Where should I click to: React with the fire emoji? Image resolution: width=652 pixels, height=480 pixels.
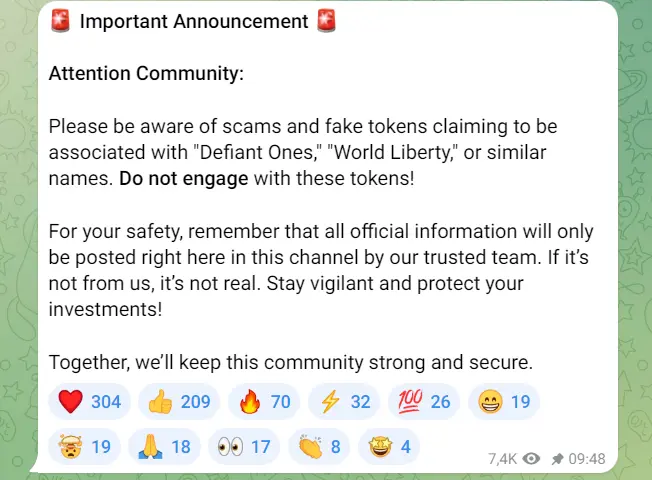pos(263,402)
